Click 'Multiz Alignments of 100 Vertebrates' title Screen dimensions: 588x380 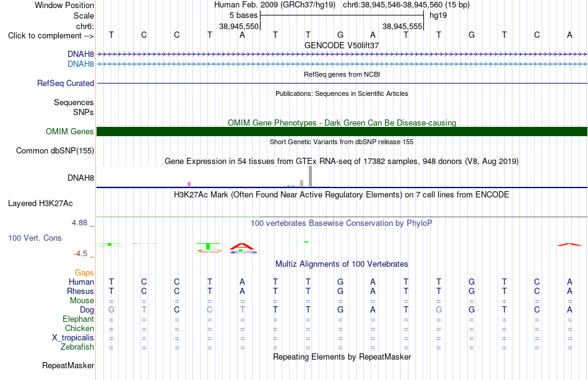342,264
